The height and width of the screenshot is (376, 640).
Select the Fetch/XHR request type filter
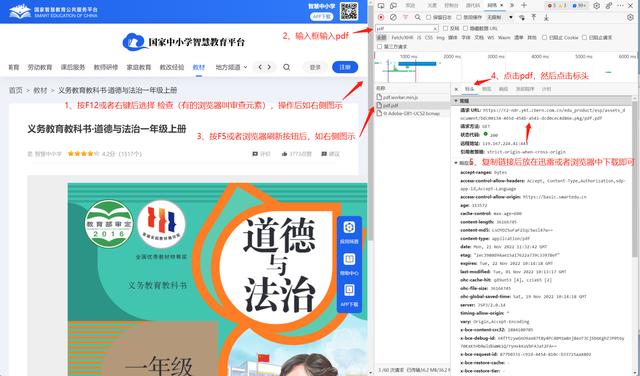pyautogui.click(x=402, y=38)
